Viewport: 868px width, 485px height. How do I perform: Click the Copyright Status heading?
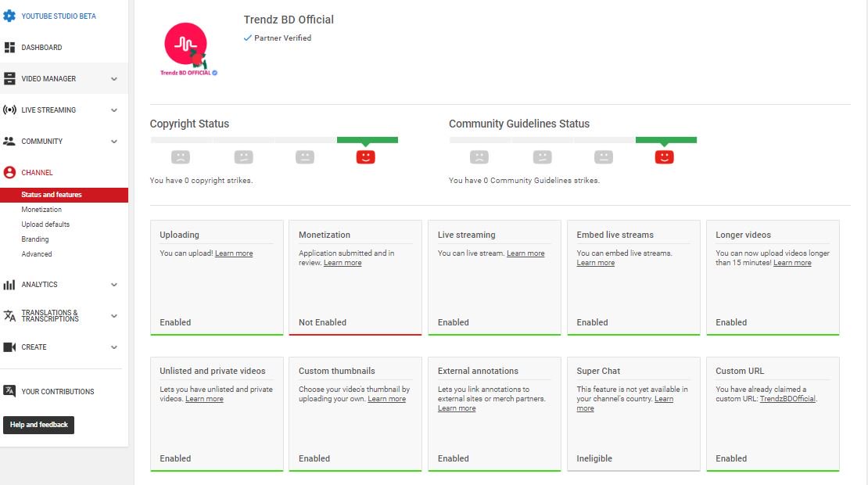[x=189, y=124]
